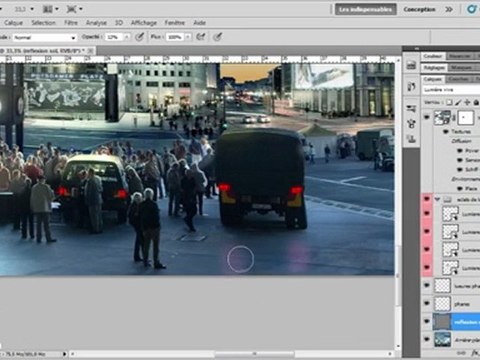
Task: Click lock image pixels brush icon
Action: click(x=458, y=102)
